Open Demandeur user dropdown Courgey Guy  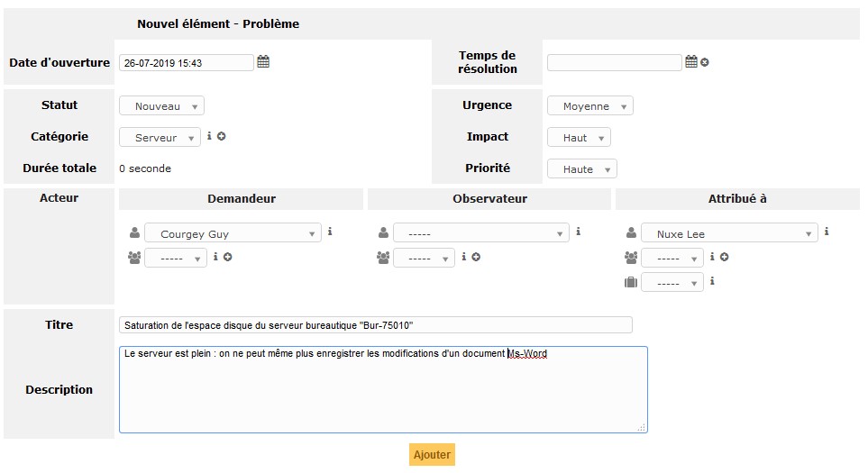[233, 233]
